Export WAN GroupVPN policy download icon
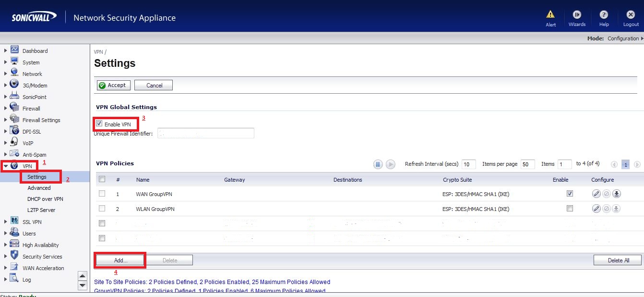The image size is (644, 297). pyautogui.click(x=617, y=194)
